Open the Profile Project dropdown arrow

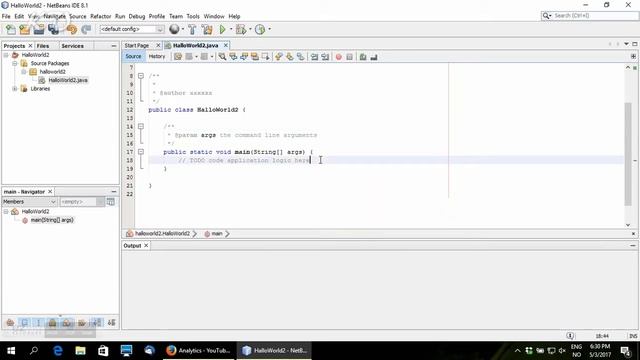click(269, 29)
